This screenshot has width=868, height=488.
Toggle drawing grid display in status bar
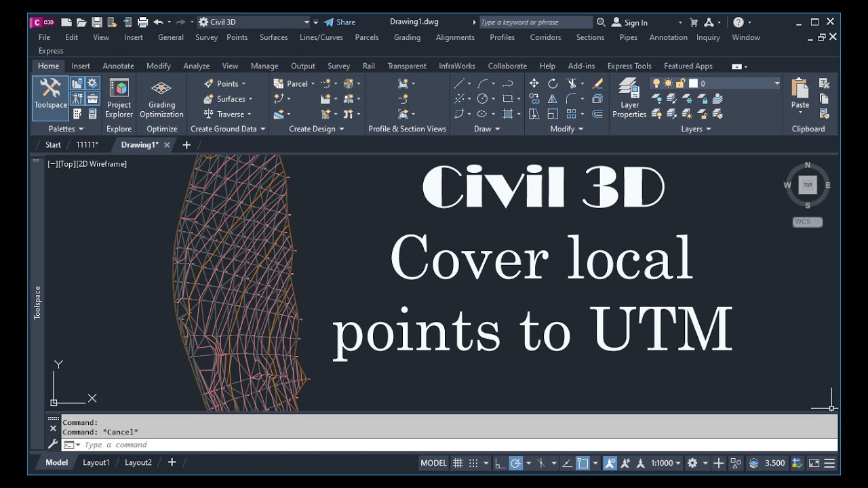tap(458, 463)
